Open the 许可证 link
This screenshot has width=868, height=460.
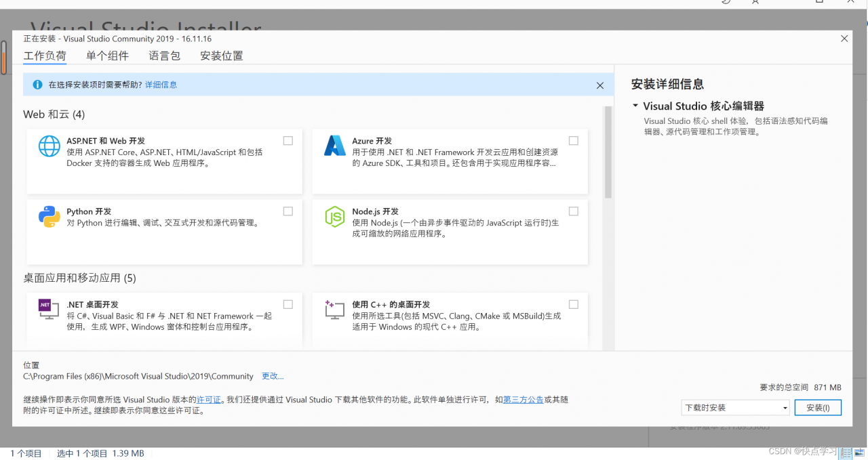(x=209, y=400)
